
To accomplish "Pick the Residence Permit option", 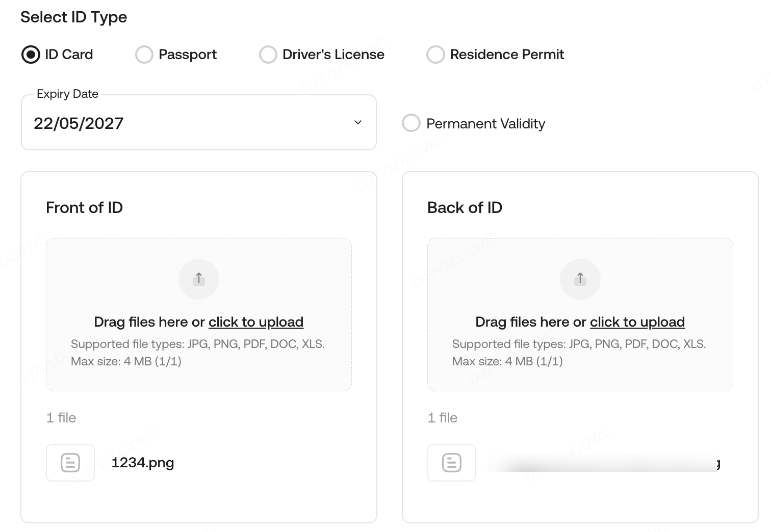I will (x=435, y=55).
